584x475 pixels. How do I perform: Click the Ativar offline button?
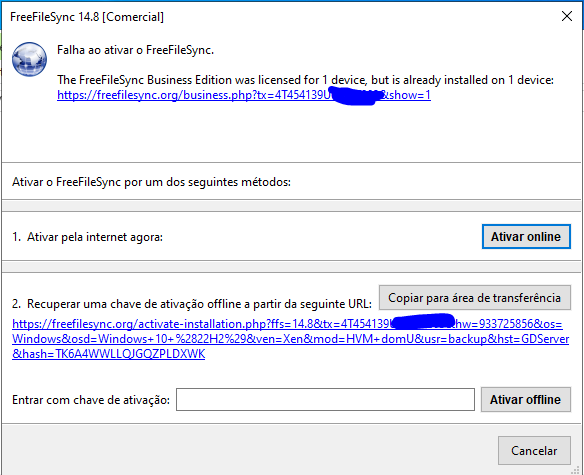pos(526,399)
